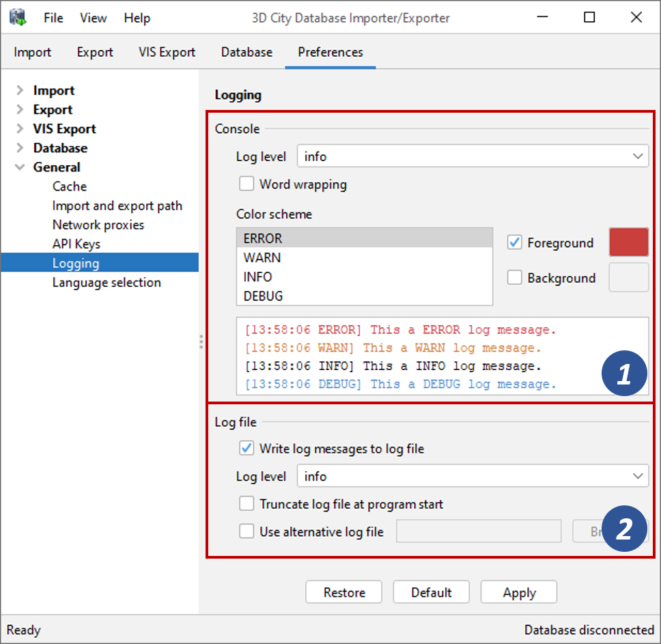Select DEBUG in the color scheme list
Screen dimensions: 661x644
[364, 296]
